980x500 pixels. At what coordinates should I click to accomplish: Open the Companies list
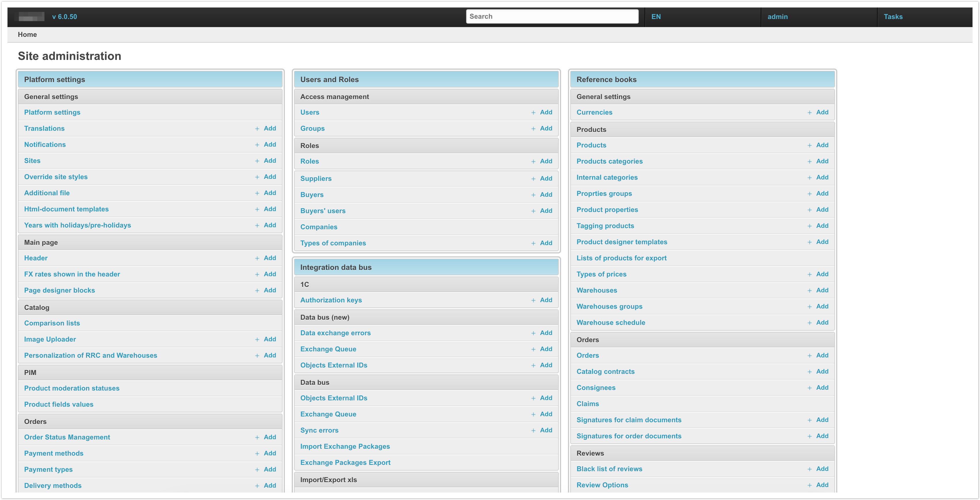pyautogui.click(x=319, y=227)
